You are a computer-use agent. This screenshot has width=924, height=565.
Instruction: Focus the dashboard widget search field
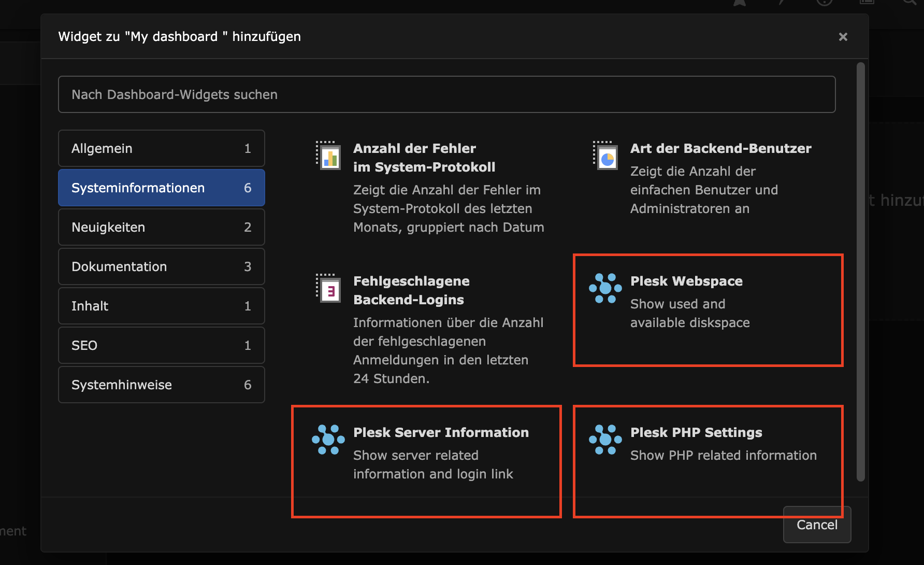(446, 94)
